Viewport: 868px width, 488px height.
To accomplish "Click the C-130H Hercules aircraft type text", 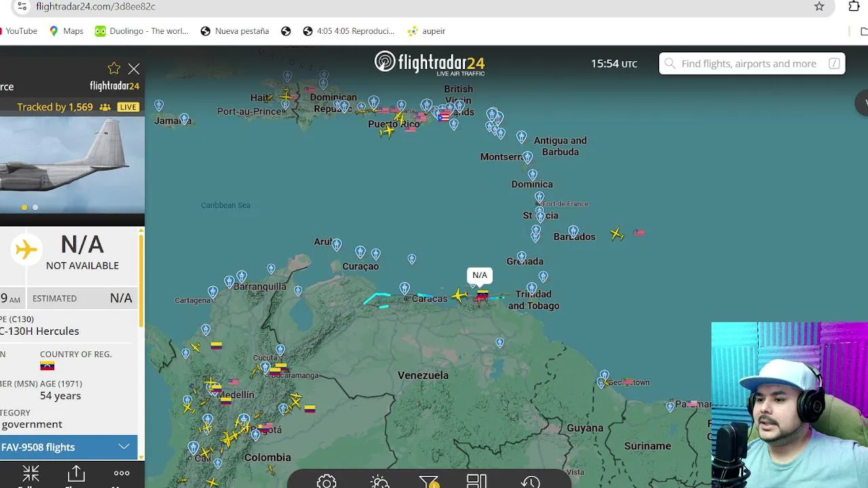I will coord(40,331).
